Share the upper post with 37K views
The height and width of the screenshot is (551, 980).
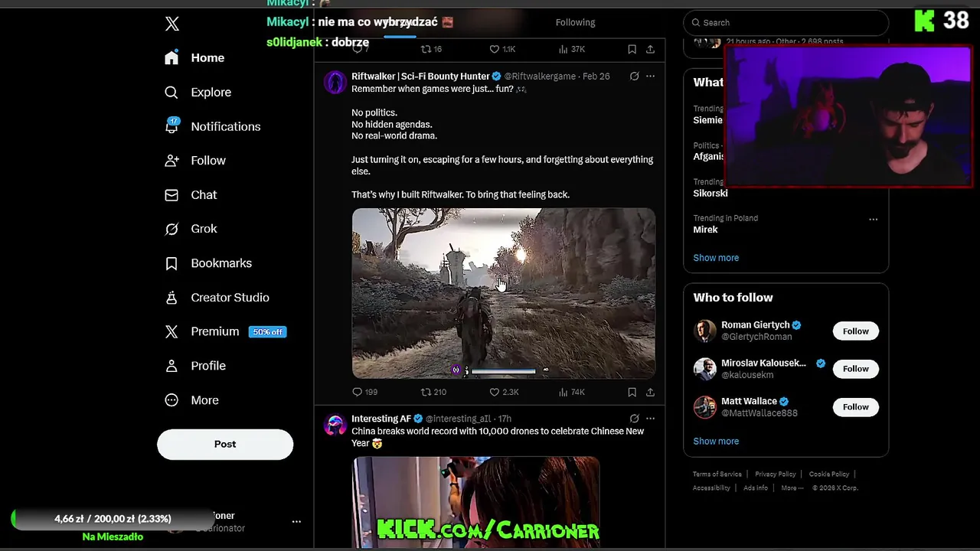(x=650, y=50)
